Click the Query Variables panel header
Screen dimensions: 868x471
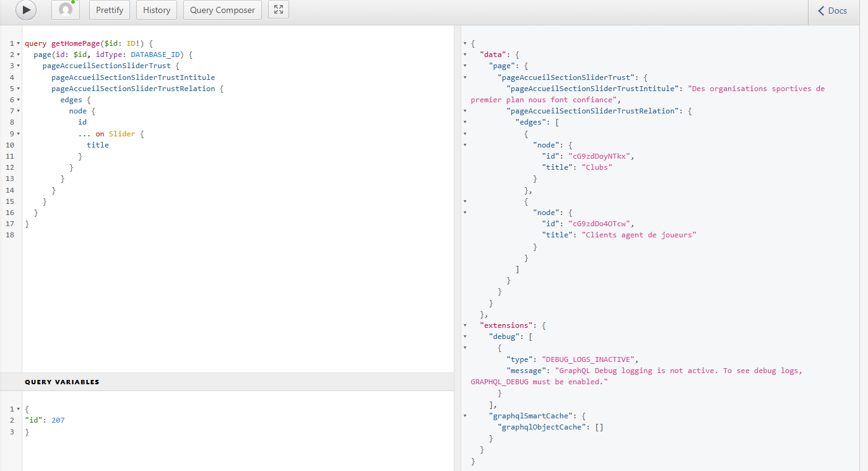[x=227, y=382]
